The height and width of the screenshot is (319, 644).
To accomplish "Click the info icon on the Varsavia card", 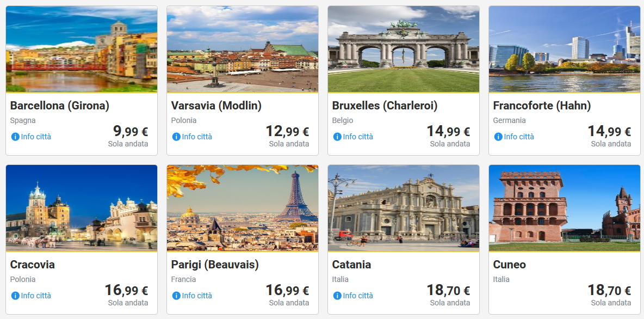I will 176,137.
